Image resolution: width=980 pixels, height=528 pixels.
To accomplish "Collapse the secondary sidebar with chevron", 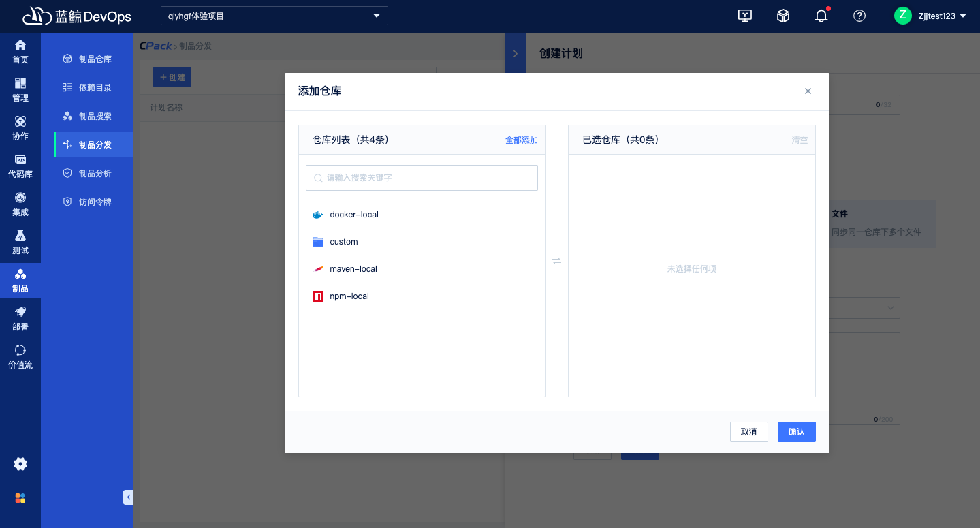I will (128, 497).
